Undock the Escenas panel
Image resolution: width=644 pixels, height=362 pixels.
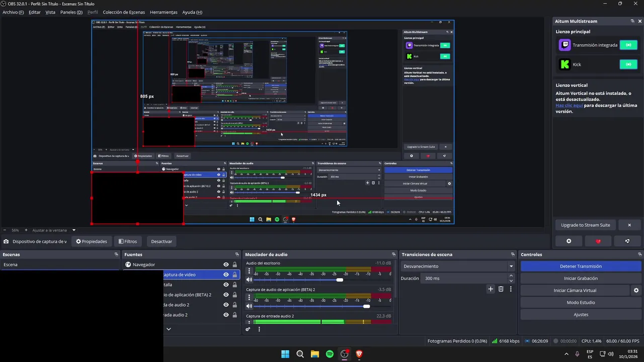click(116, 254)
